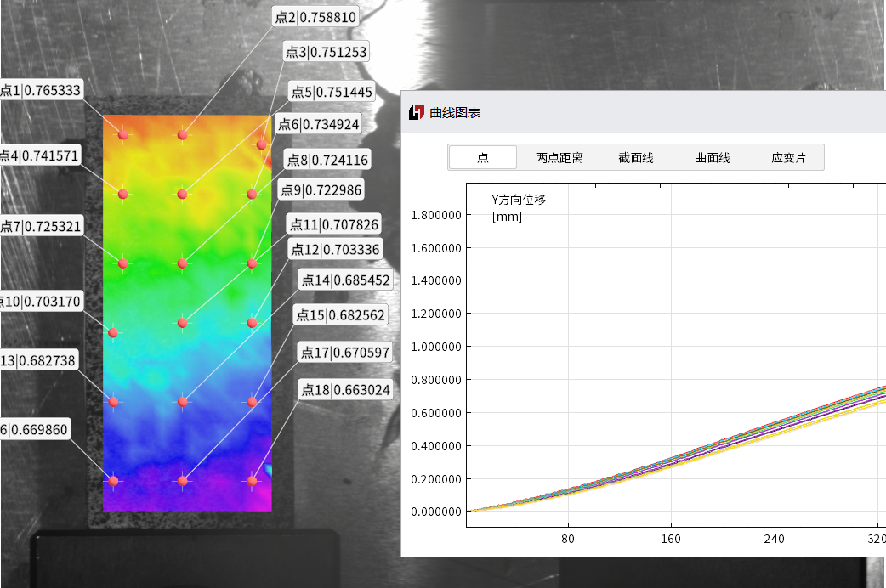Select the point 14 red marker
Viewport: 886px width, 588px height.
point(182,402)
